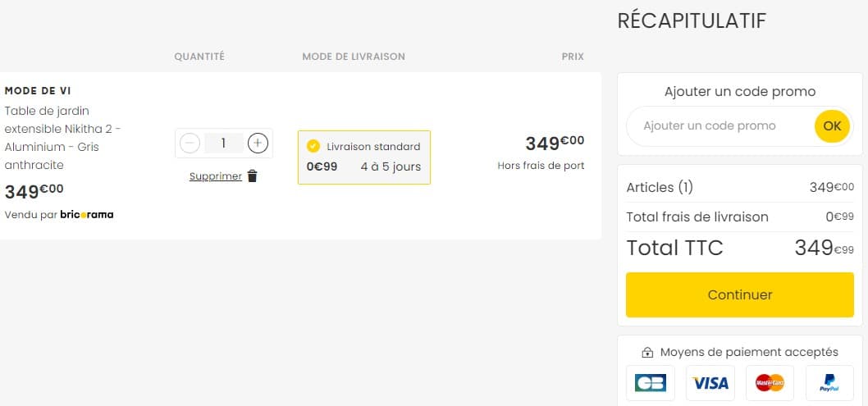This screenshot has height=406, width=868.
Task: Click the CB card payment icon
Action: pos(651,383)
